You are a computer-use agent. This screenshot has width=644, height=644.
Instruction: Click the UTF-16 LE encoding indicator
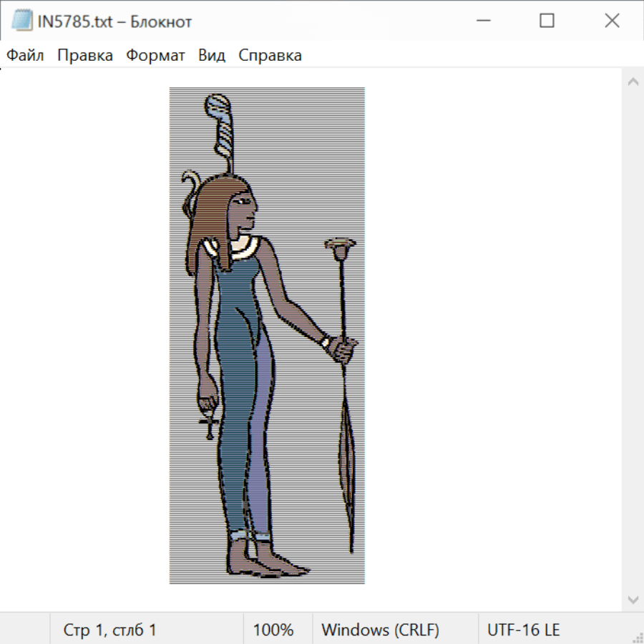[523, 630]
